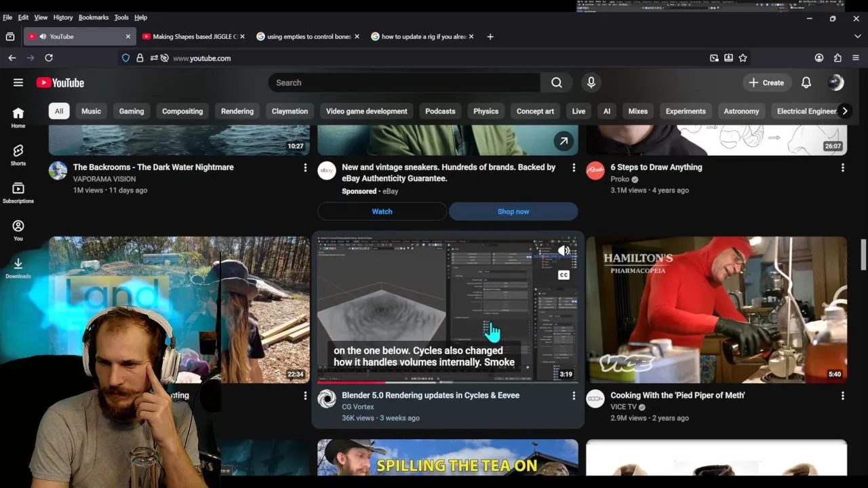This screenshot has width=868, height=488.
Task: Open the account avatar menu
Action: 836,83
